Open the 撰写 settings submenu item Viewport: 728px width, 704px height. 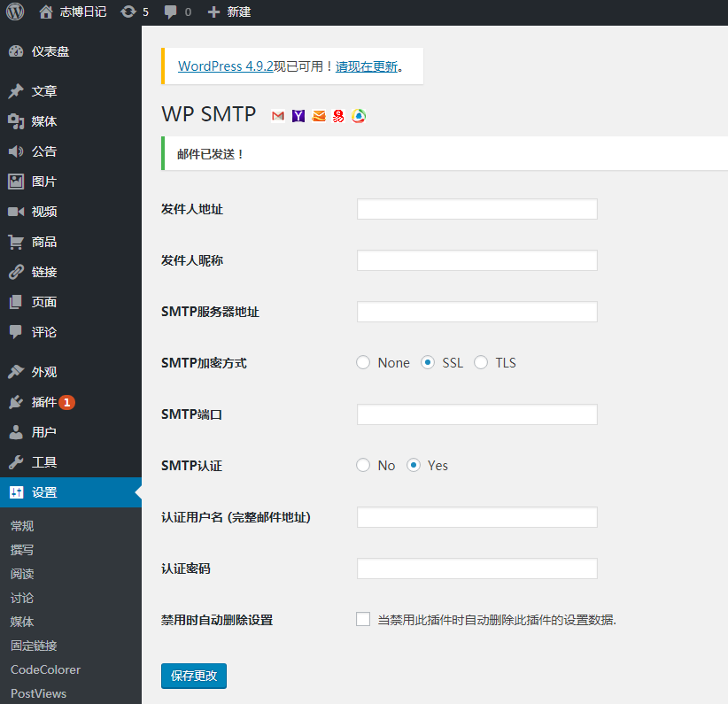click(x=22, y=550)
